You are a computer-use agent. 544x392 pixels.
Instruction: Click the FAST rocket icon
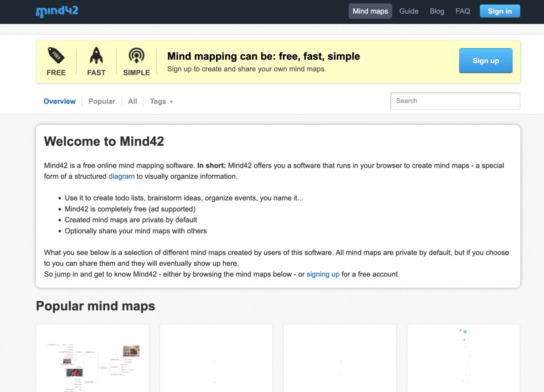click(x=96, y=56)
